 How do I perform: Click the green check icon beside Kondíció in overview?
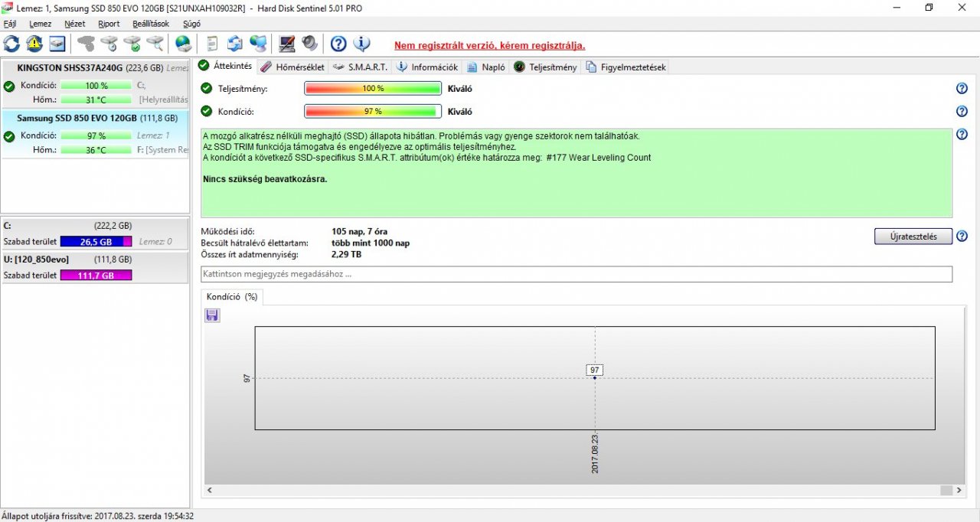(x=206, y=112)
